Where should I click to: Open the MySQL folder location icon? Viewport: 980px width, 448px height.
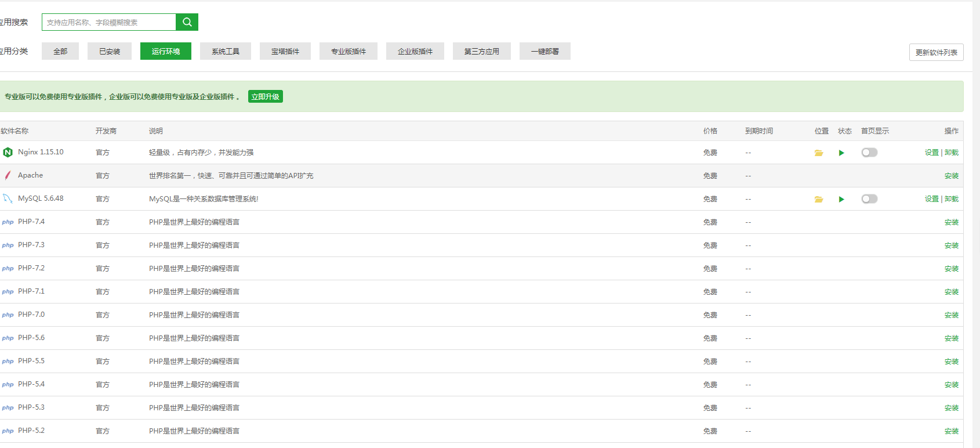pos(819,199)
